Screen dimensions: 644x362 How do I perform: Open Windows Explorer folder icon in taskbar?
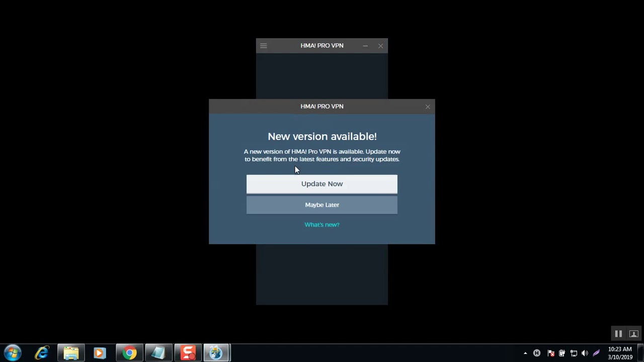pyautogui.click(x=71, y=353)
